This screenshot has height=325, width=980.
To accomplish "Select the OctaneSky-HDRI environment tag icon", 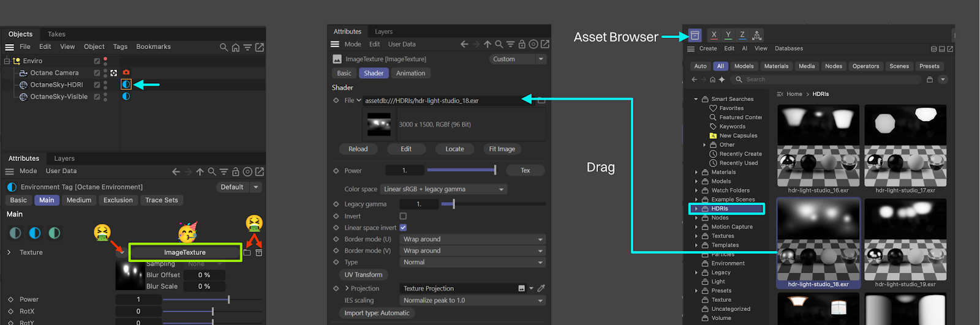I will pos(126,84).
